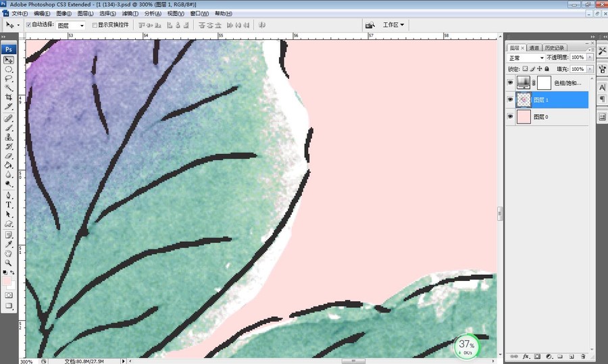Open the 工作区 workspace dropdown
The height and width of the screenshot is (364, 608).
pos(394,25)
